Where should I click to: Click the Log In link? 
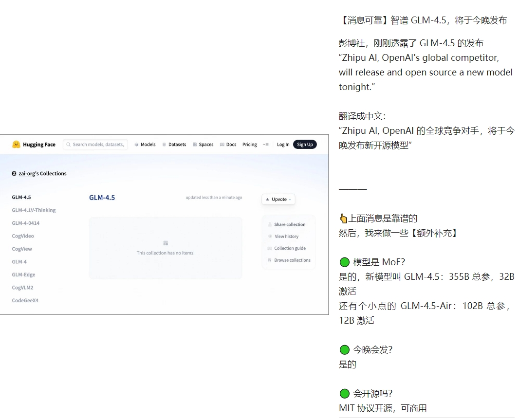click(x=283, y=145)
